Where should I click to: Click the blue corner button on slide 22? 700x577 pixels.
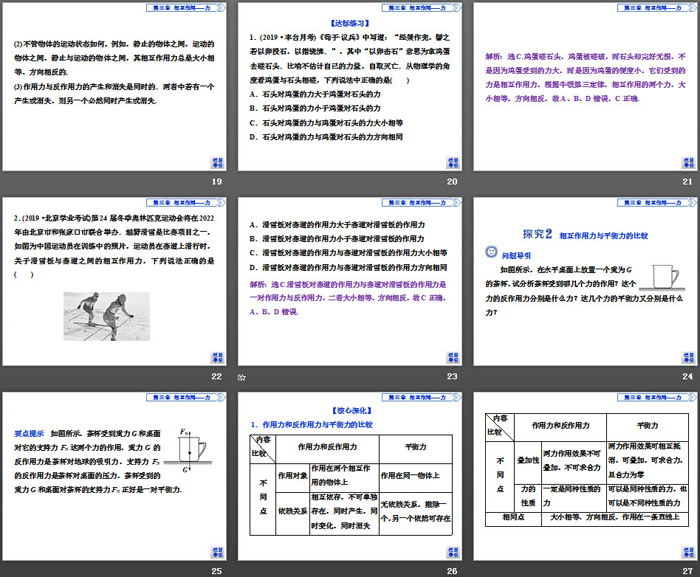click(x=217, y=356)
